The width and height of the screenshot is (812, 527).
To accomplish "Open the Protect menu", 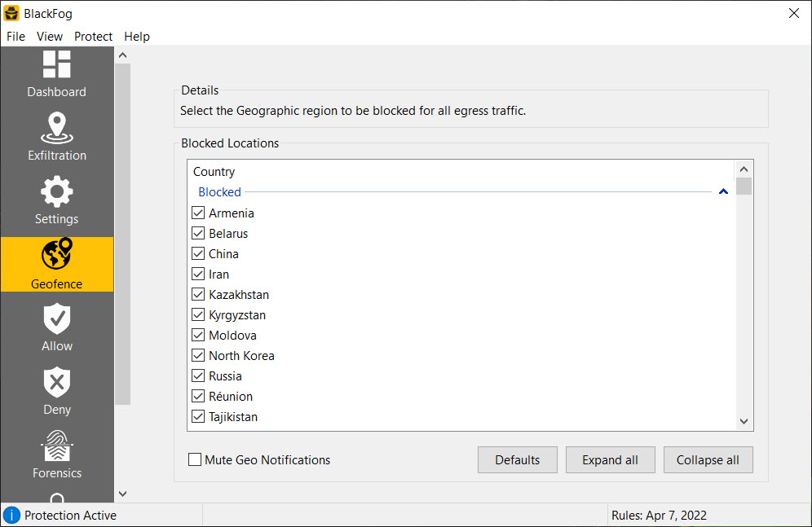I will tap(93, 36).
